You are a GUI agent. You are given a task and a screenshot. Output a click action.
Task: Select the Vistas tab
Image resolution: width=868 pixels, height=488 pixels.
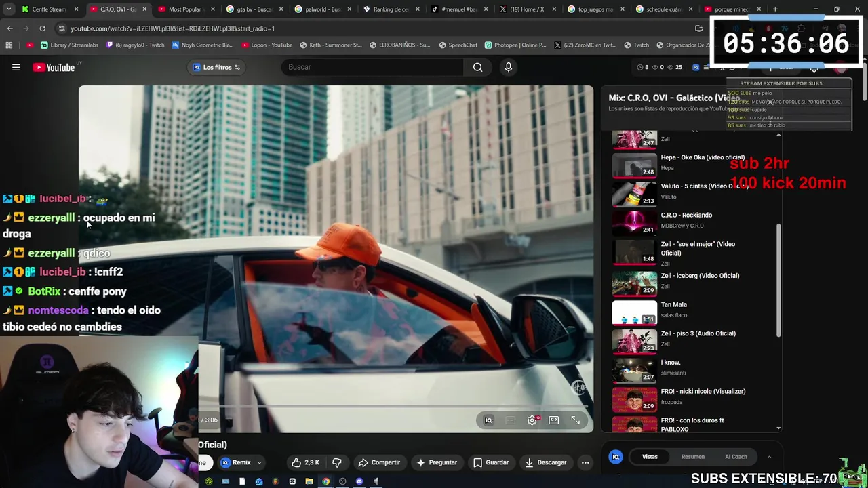coord(650,457)
